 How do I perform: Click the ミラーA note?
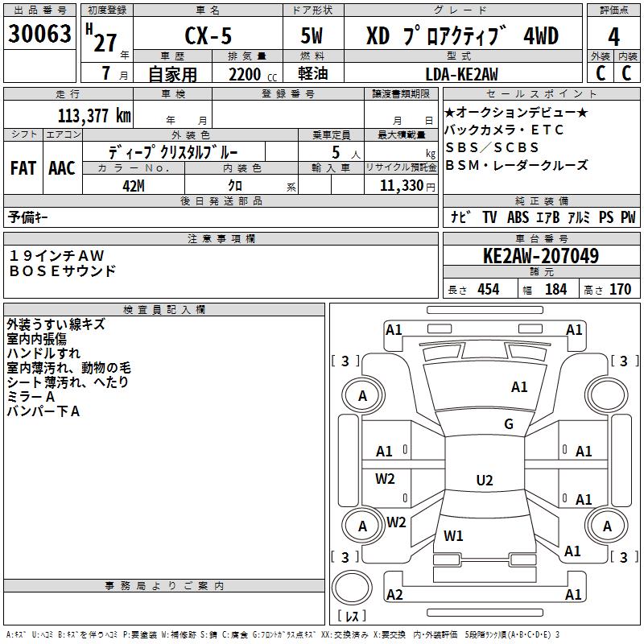(31, 397)
